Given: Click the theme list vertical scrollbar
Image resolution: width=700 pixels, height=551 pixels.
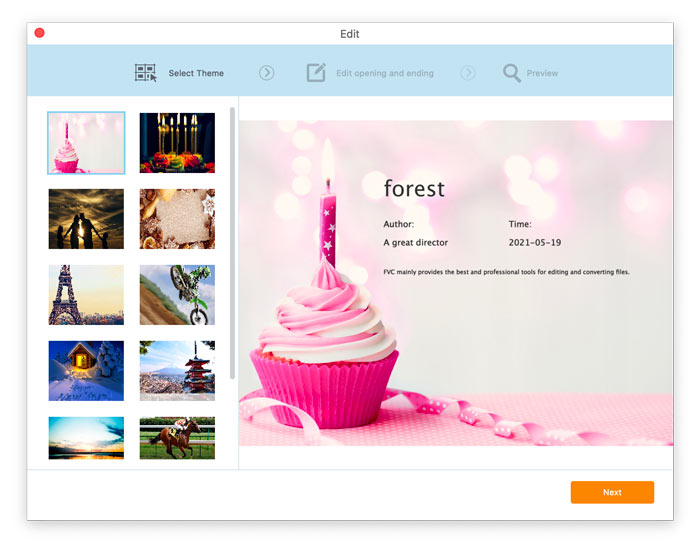Looking at the screenshot, I should pos(232,243).
